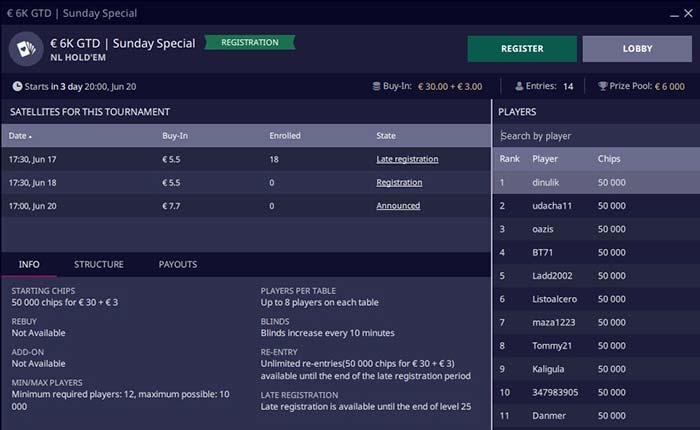Select player oazis in the list
Image resolution: width=700 pixels, height=430 pixels.
[x=596, y=229]
